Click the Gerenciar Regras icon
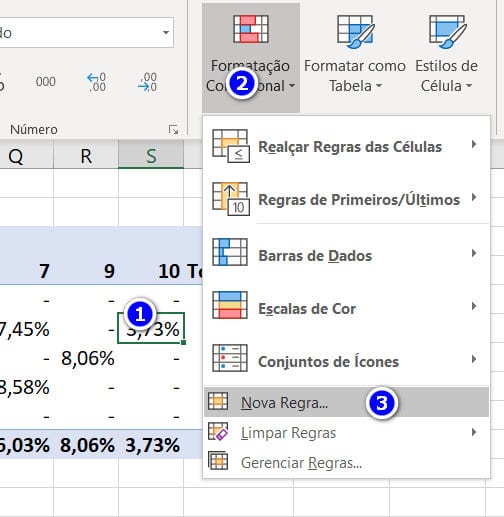 (218, 460)
